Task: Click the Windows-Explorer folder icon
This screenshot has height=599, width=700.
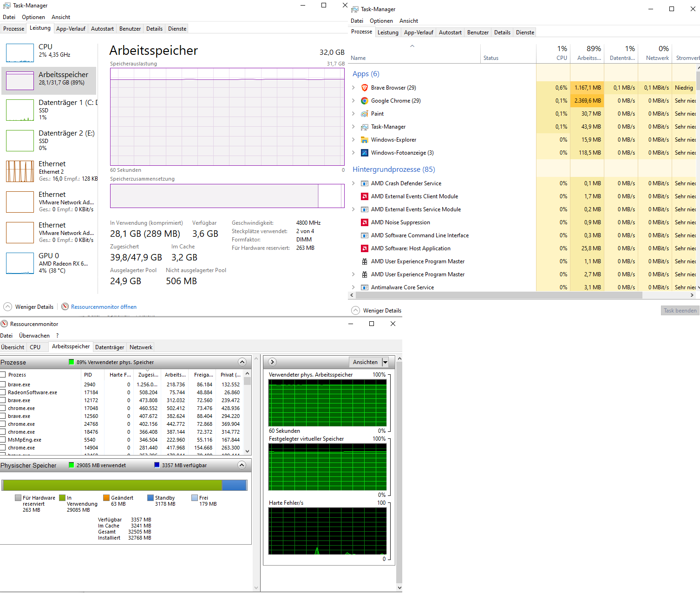Action: pyautogui.click(x=365, y=140)
